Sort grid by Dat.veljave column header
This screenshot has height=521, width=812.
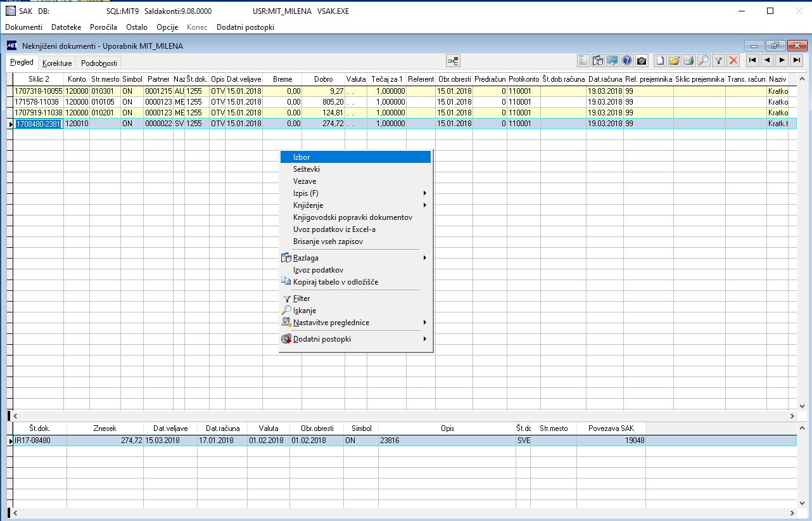point(244,79)
